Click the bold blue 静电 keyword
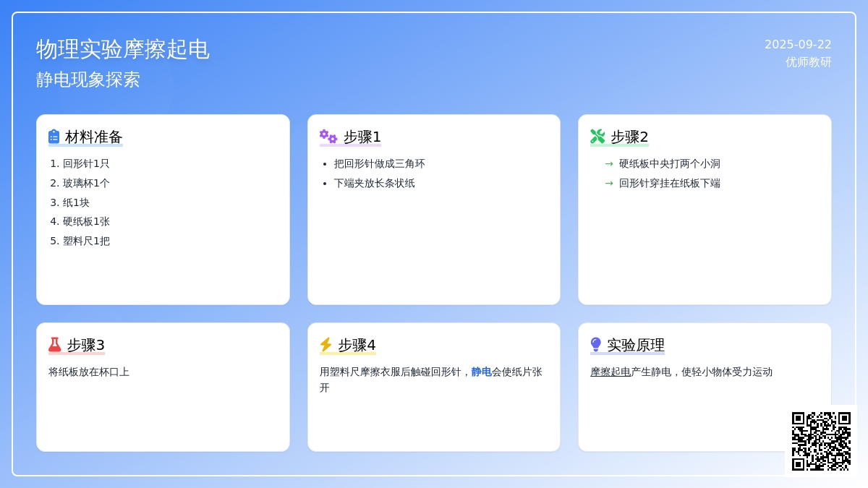Viewport: 868px width, 488px height. tap(481, 372)
